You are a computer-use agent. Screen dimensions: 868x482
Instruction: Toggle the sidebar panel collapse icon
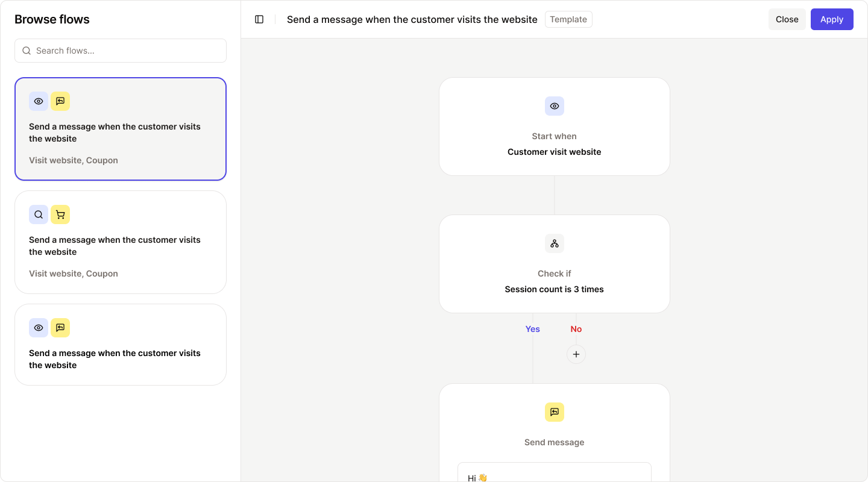pyautogui.click(x=259, y=19)
